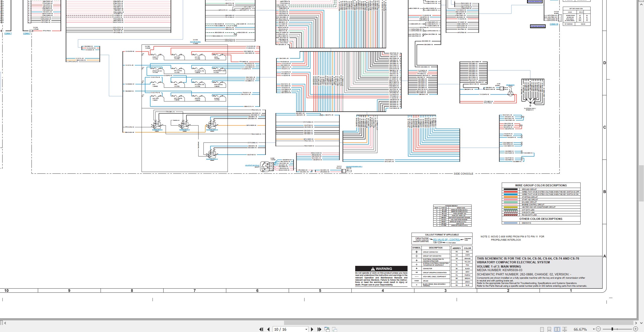Enable continuous facing pages layout
This screenshot has width=644, height=332.
pyautogui.click(x=565, y=329)
